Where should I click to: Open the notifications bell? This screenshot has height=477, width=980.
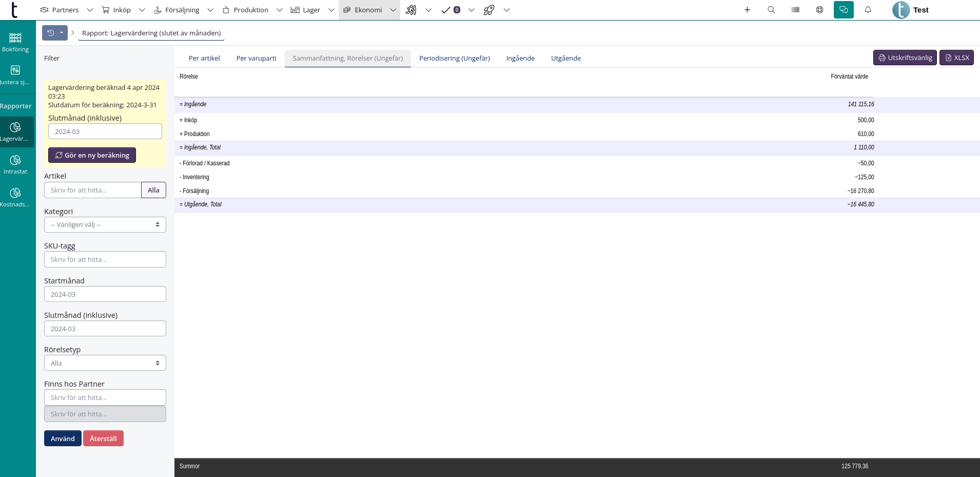coord(868,10)
